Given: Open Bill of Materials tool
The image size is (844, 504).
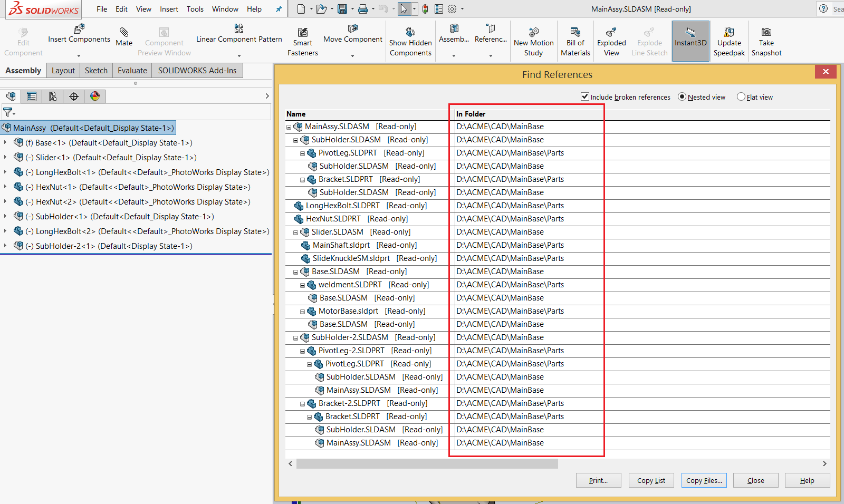Looking at the screenshot, I should [575, 33].
